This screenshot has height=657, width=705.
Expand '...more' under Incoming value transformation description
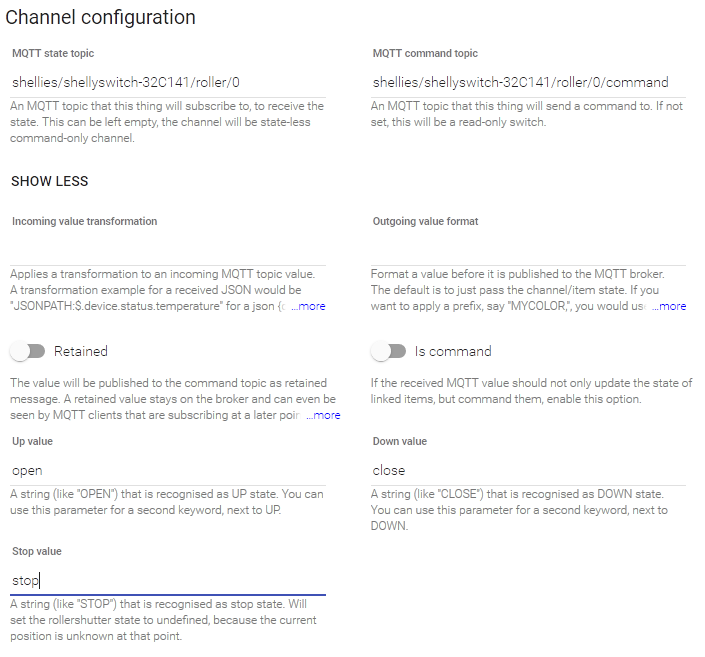click(x=308, y=306)
